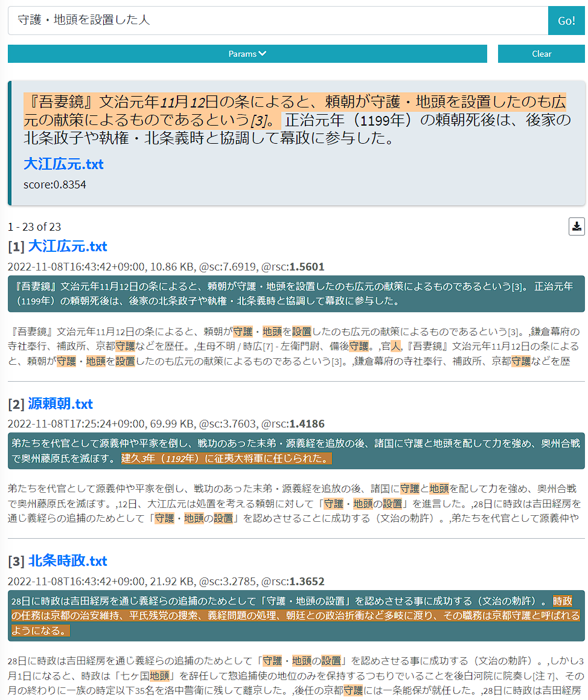Click result 1 teal summary passage
The width and height of the screenshot is (588, 700).
click(x=296, y=294)
